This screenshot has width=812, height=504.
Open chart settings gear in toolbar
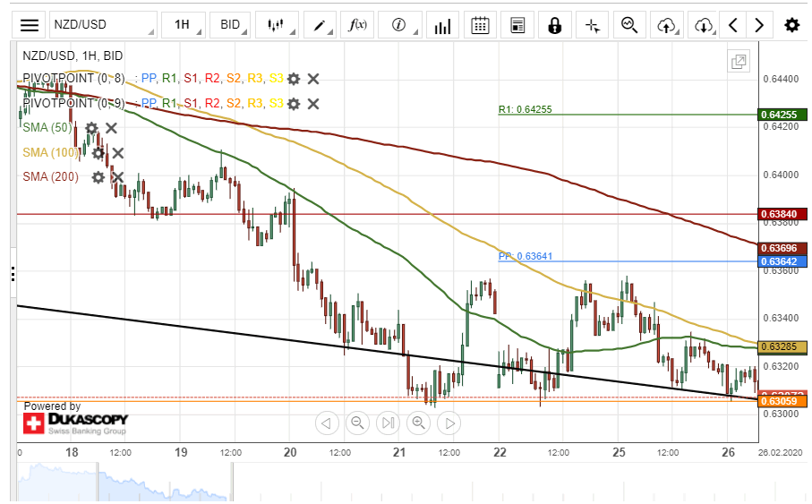click(x=791, y=25)
